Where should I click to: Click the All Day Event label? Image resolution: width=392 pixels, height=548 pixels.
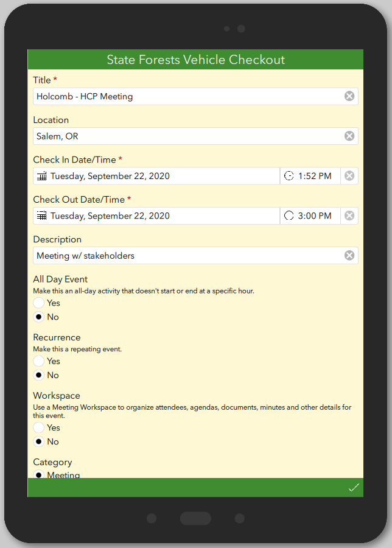60,279
